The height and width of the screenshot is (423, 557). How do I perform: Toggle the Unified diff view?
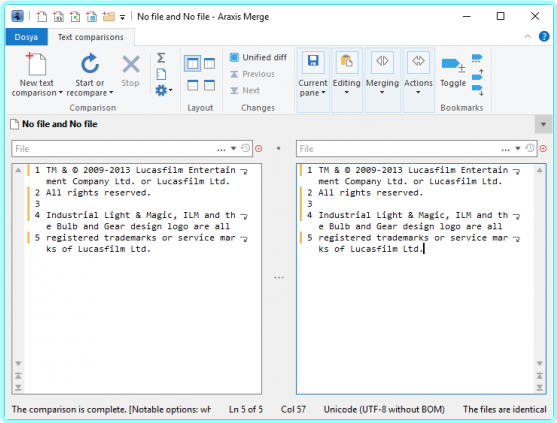click(258, 57)
